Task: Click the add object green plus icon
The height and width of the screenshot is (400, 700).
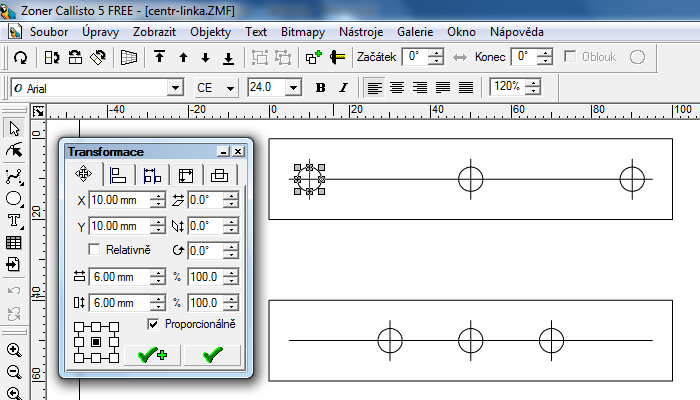Action: 314,57
